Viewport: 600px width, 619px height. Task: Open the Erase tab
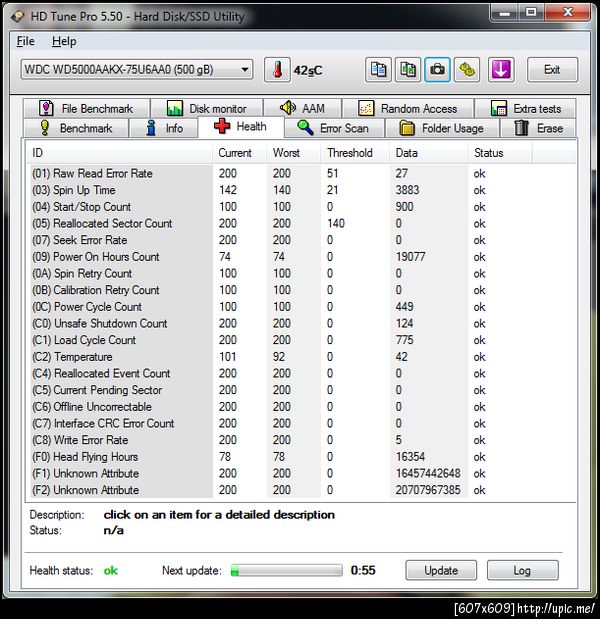pos(538,128)
